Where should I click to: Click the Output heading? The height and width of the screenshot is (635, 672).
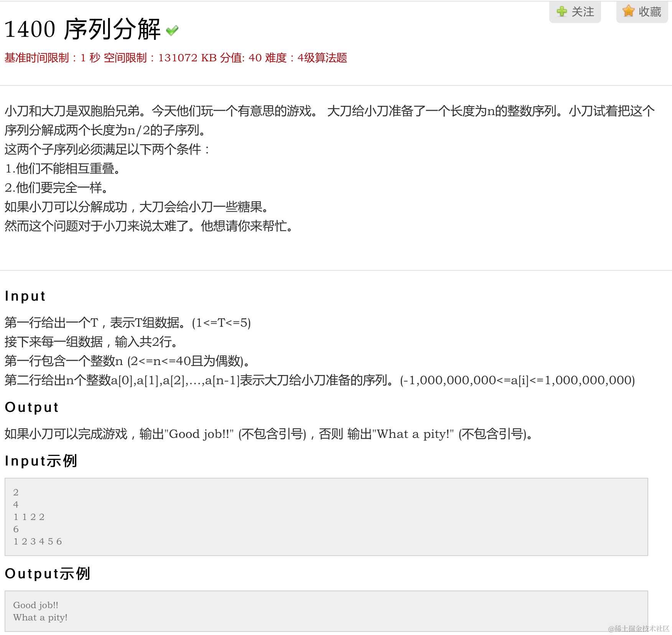pyautogui.click(x=32, y=407)
